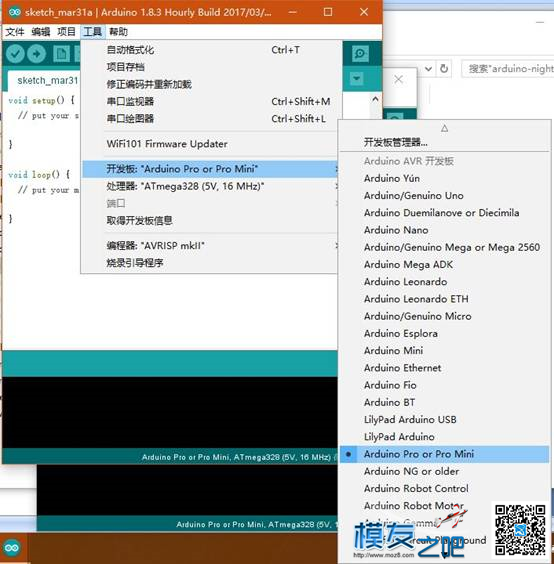
Task: Open the 文件 menu
Action: pos(15,32)
